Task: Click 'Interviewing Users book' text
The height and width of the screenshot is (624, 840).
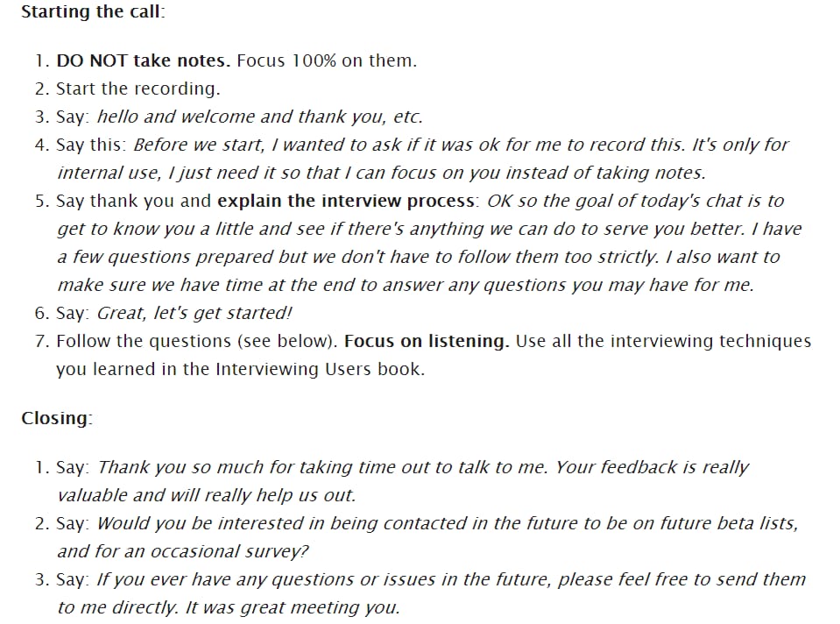Action: (318, 369)
